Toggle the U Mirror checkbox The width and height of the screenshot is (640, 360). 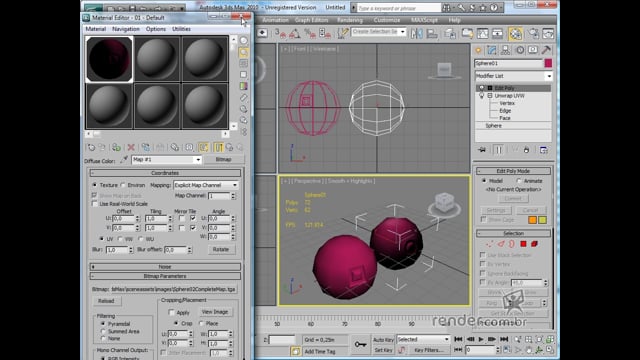[x=182, y=218]
